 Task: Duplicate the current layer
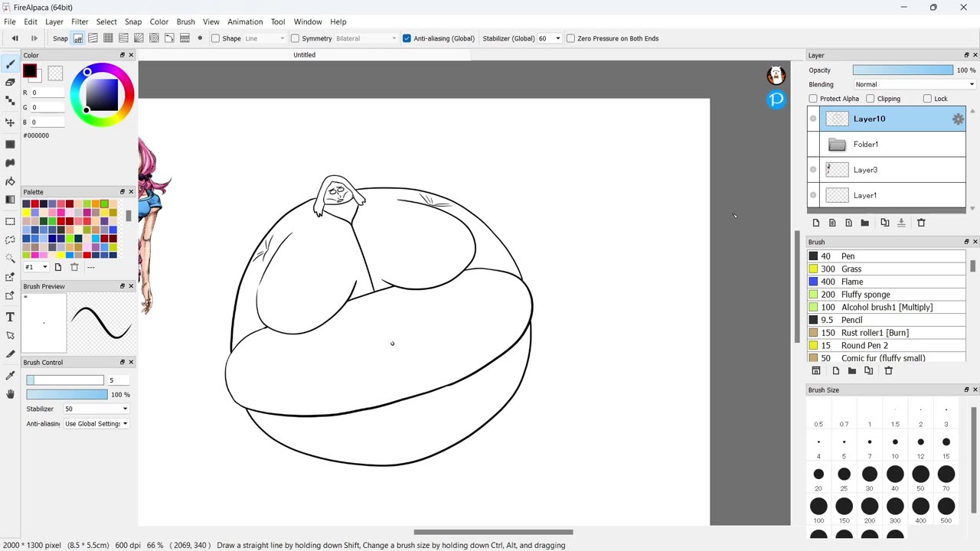(x=885, y=223)
